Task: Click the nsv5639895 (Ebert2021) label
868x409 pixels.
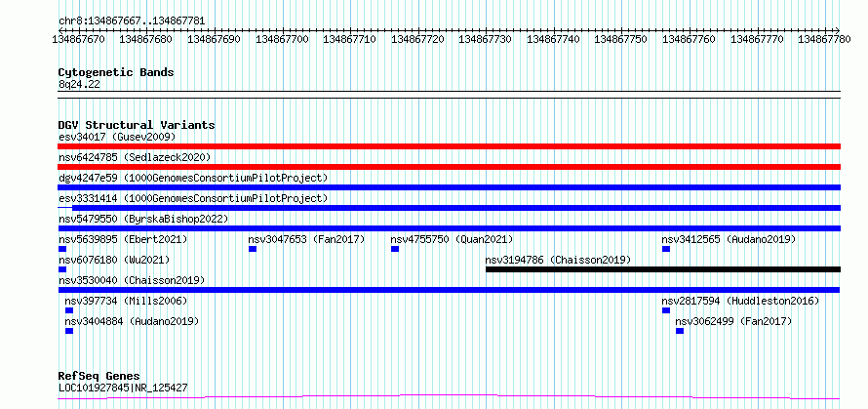Action: click(x=123, y=239)
